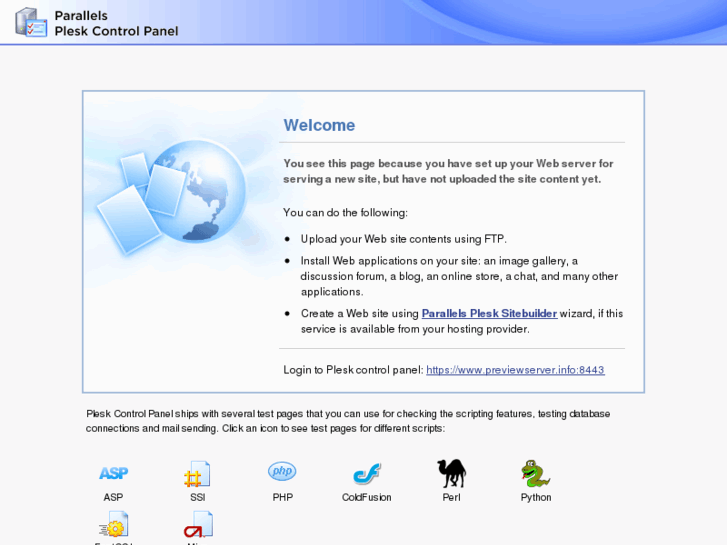Open the red-logo page icon beside FastCGI
This screenshot has width=727, height=545.
point(198,524)
